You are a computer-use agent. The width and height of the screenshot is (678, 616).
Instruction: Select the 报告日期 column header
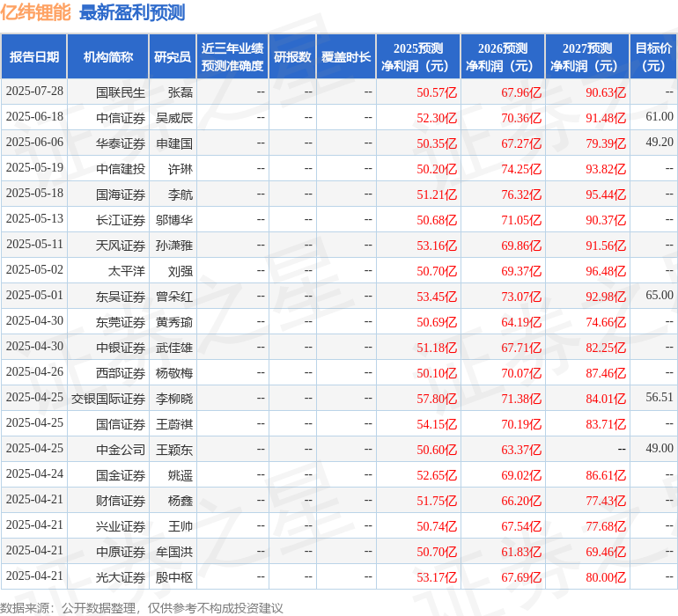click(34, 57)
